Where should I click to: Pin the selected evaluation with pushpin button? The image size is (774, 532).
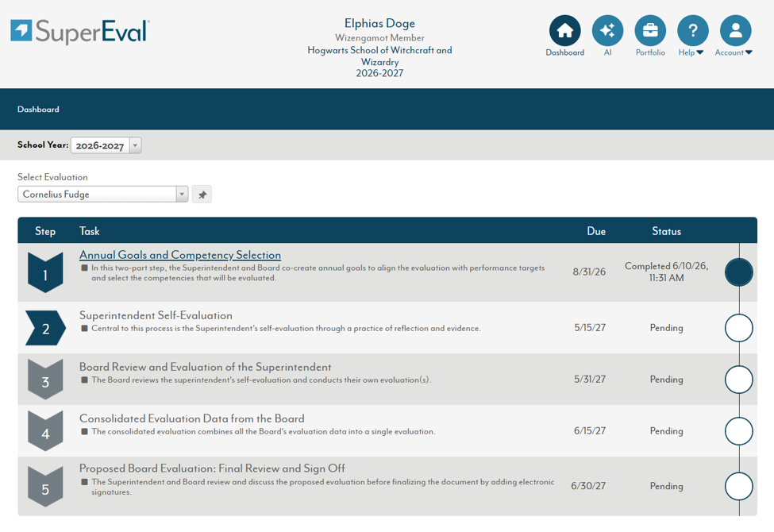tap(202, 195)
